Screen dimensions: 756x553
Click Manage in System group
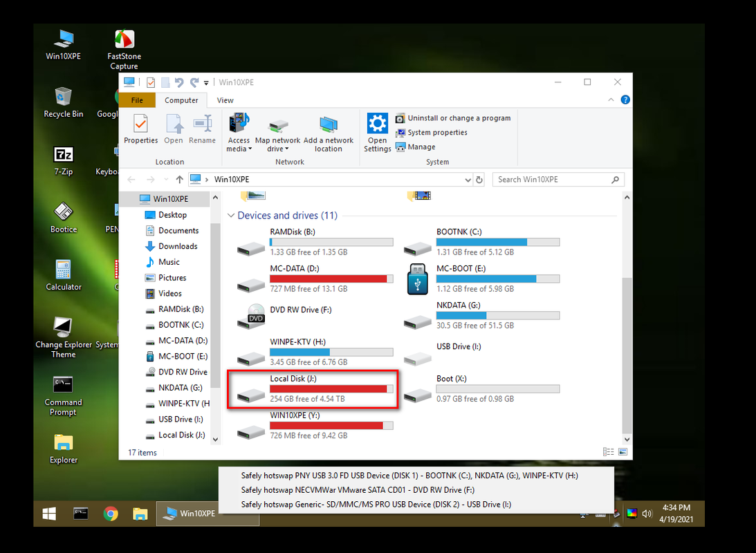(x=415, y=147)
